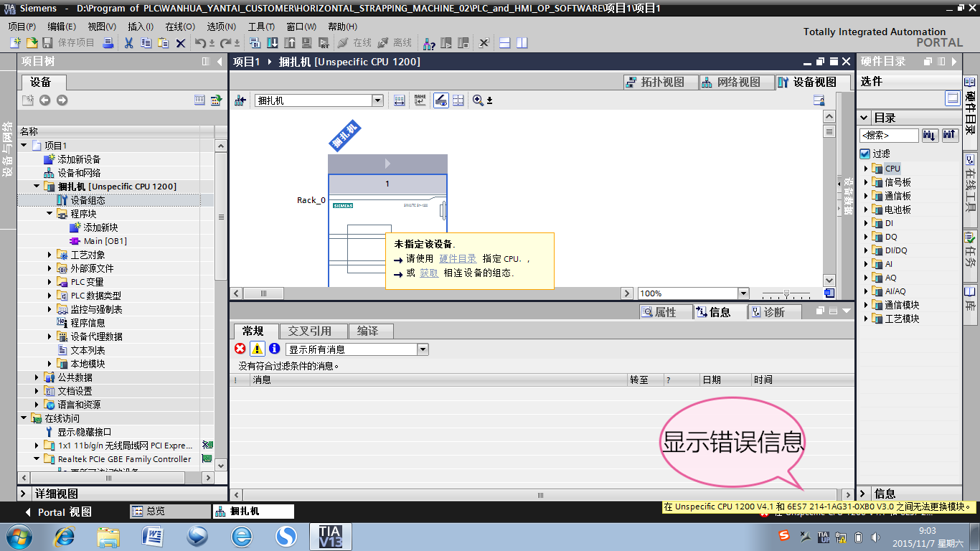Filter messages by error icon
The height and width of the screenshot is (551, 980).
click(x=240, y=349)
